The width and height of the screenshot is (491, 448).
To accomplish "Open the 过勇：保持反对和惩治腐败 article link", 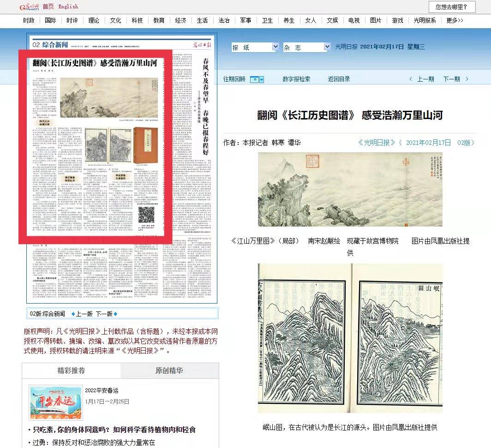I will pos(94,442).
